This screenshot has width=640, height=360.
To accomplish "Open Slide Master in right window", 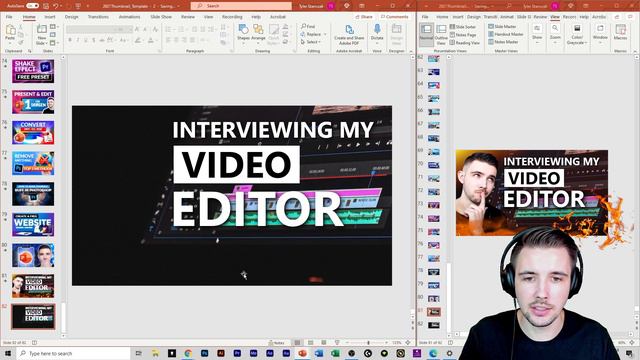I will click(x=502, y=26).
